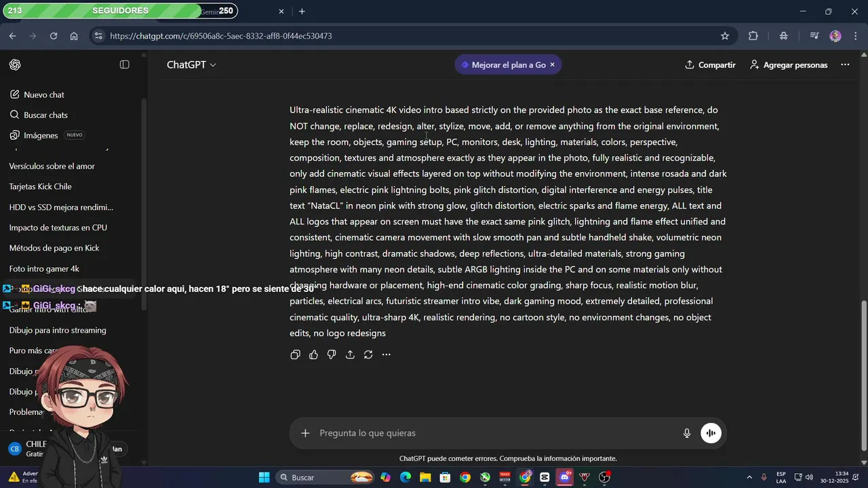Image resolution: width=868 pixels, height=488 pixels.
Task: Open the ChatGPT model selector dropdown
Action: point(192,65)
